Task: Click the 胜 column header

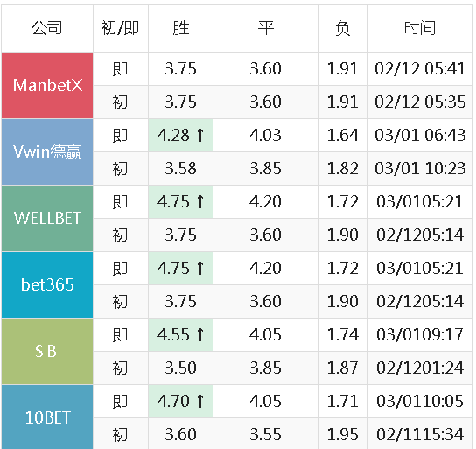Action: pos(180,28)
